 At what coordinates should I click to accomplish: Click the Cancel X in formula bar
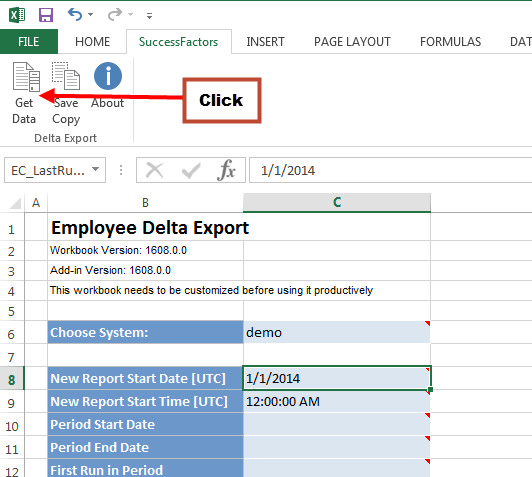(154, 170)
